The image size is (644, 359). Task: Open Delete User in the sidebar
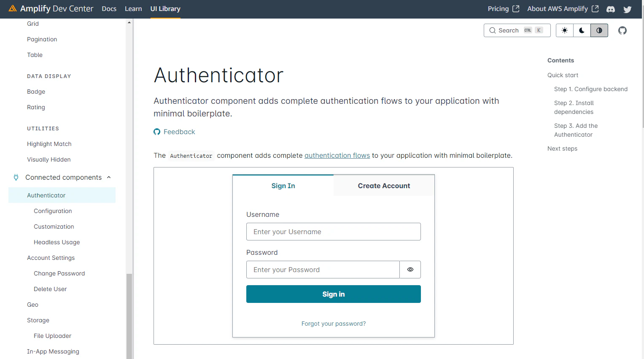50,289
